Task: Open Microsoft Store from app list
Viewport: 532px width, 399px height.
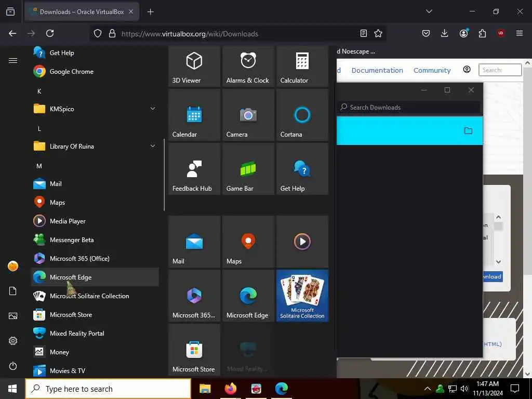Action: 95,314
